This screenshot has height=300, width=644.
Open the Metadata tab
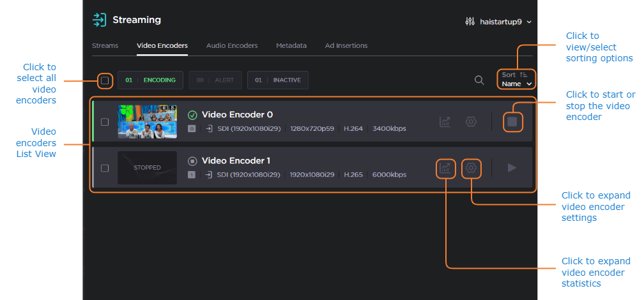coord(291,46)
